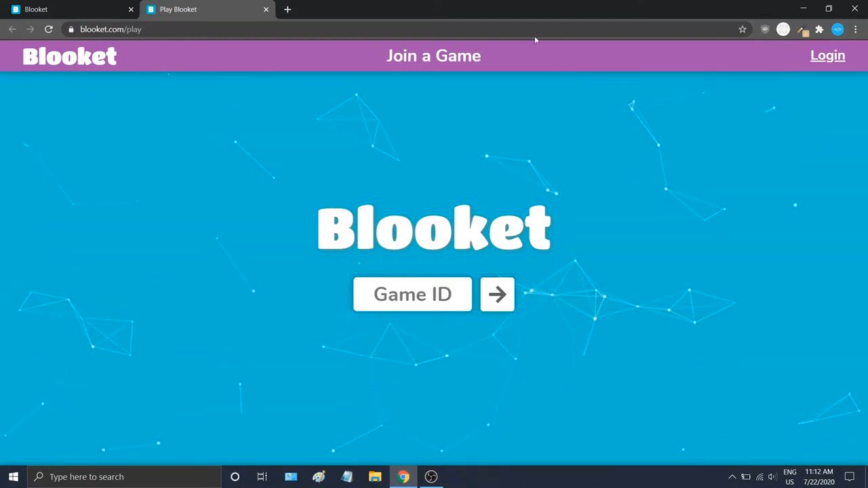Open the Chrome three-dot menu

[855, 29]
